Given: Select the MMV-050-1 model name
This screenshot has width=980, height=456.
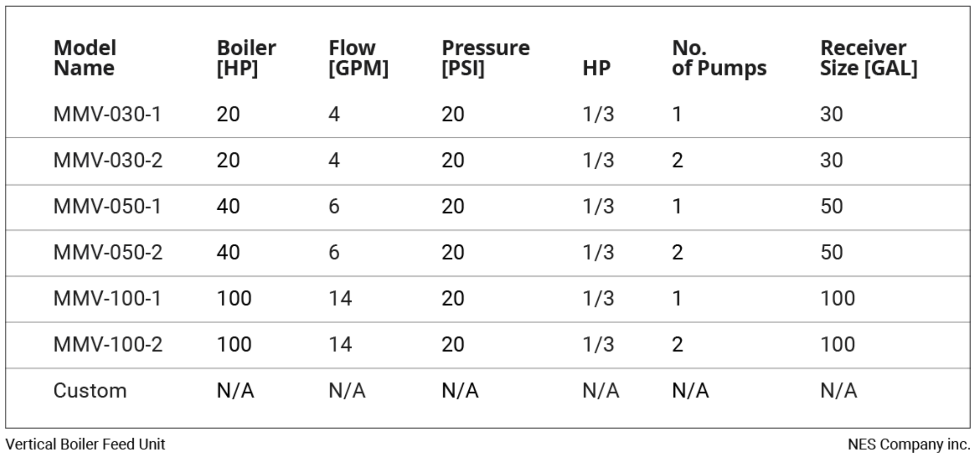Looking at the screenshot, I should [107, 206].
